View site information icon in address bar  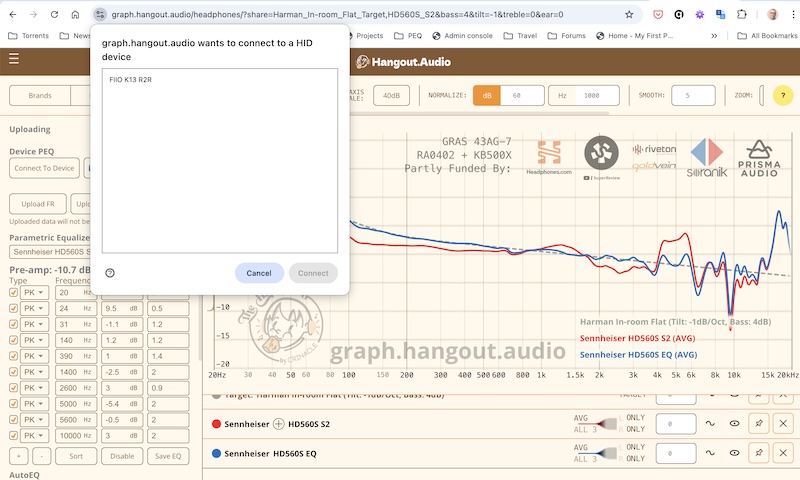pyautogui.click(x=101, y=14)
